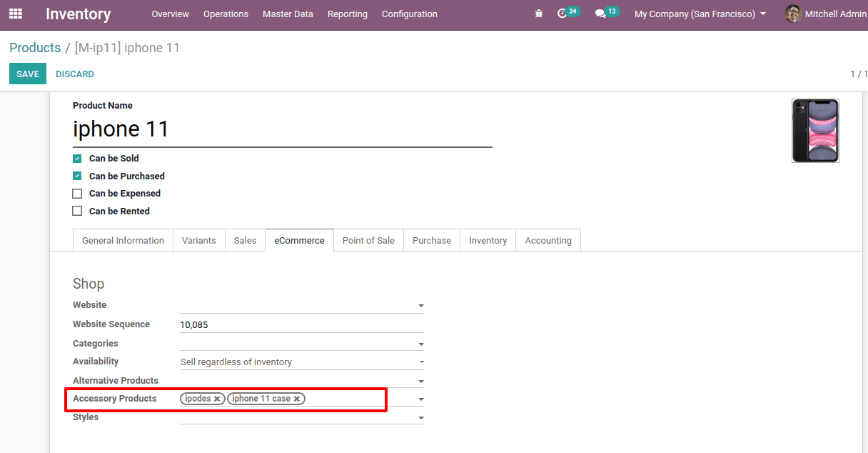This screenshot has width=868, height=453.
Task: Click the debug bug icon
Action: click(x=539, y=14)
